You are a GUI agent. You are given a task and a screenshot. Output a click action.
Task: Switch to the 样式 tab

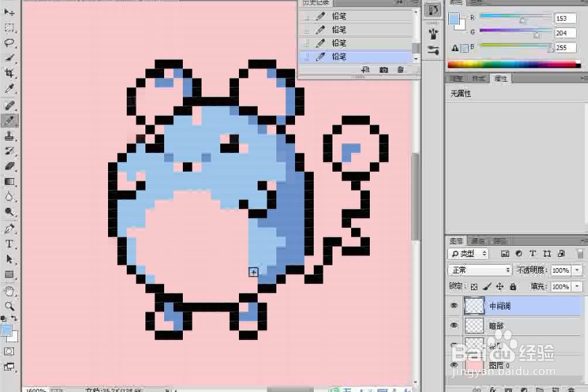pos(478,78)
